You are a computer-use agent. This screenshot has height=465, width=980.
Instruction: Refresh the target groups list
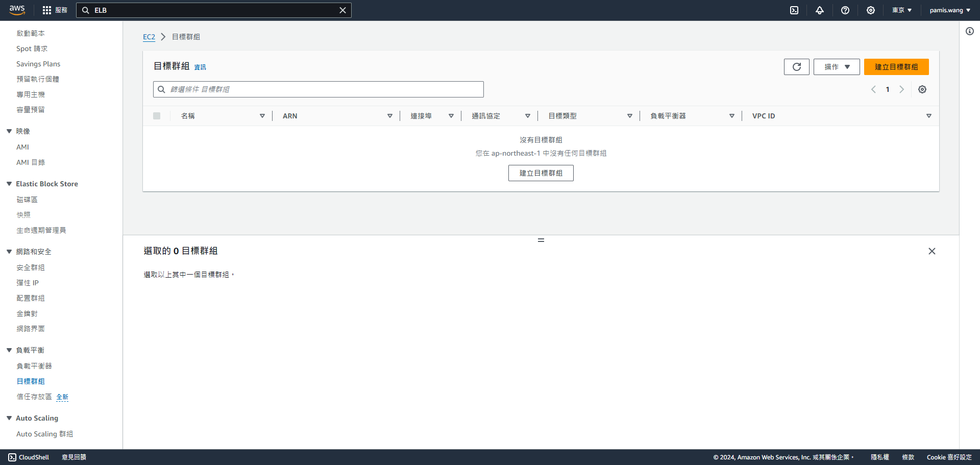click(797, 67)
